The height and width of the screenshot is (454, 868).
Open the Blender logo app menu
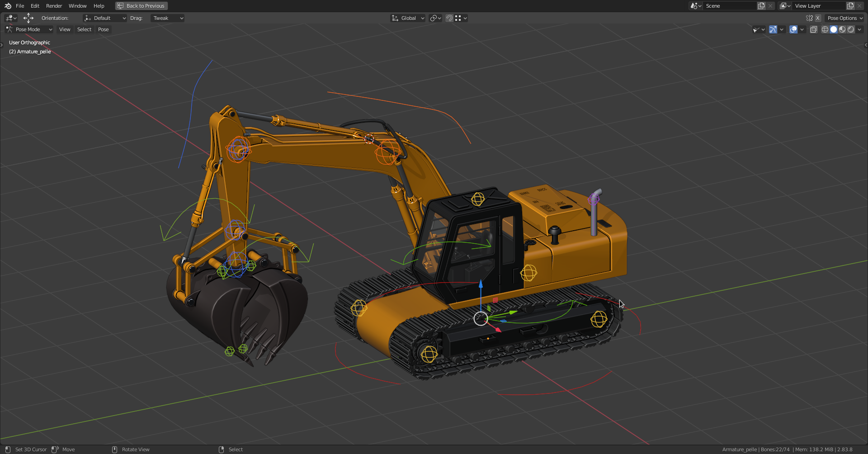point(8,6)
